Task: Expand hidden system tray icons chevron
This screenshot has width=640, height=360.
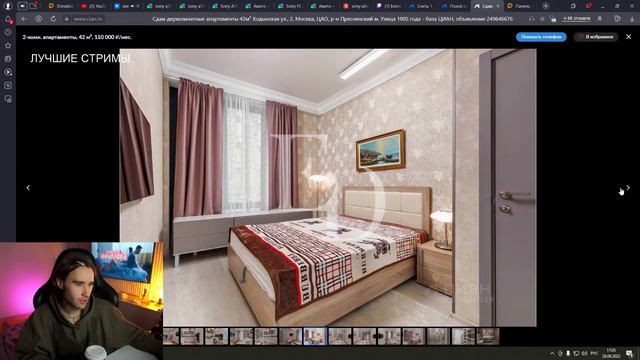Action: (552, 353)
